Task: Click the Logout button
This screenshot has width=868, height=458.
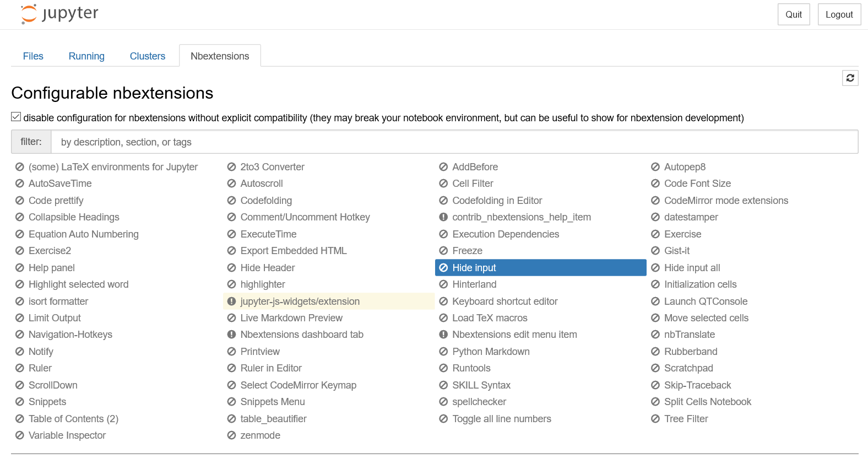Action: (x=839, y=14)
